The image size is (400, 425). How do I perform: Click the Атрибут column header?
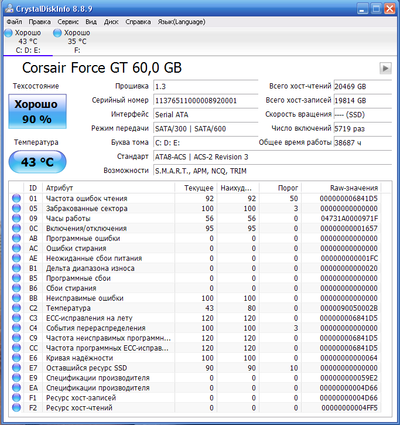[x=109, y=188]
